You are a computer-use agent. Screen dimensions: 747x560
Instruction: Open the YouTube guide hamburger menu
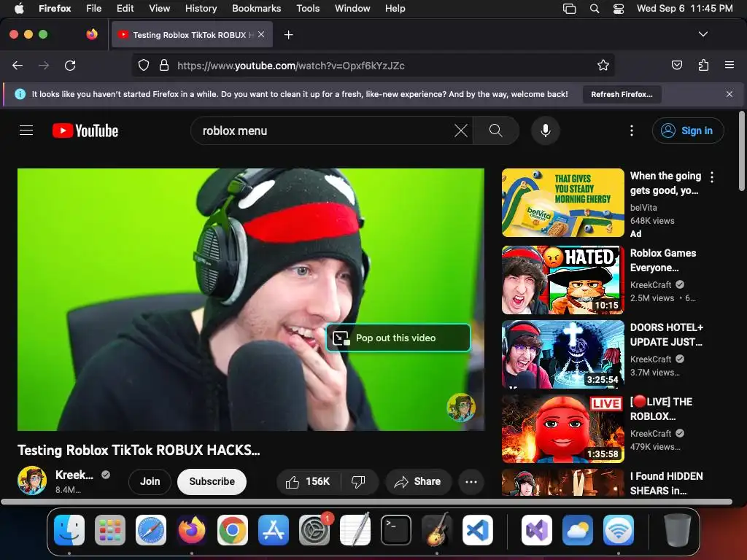pyautogui.click(x=26, y=131)
